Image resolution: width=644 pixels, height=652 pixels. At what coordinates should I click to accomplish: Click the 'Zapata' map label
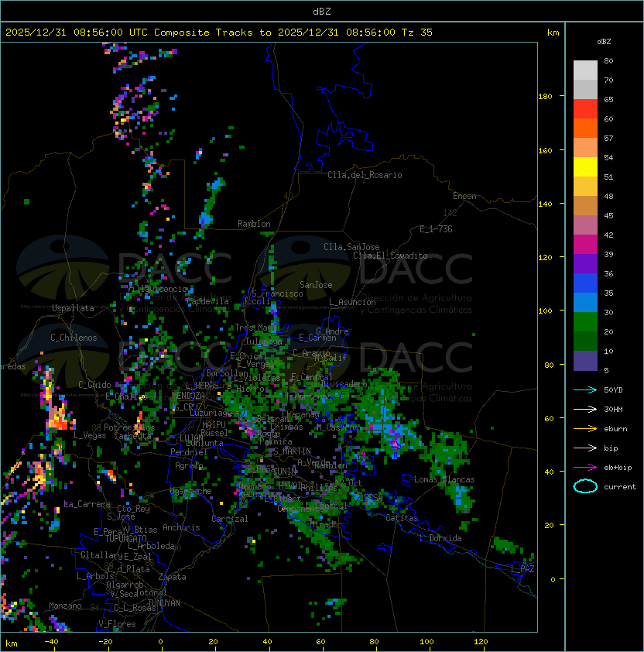172,577
